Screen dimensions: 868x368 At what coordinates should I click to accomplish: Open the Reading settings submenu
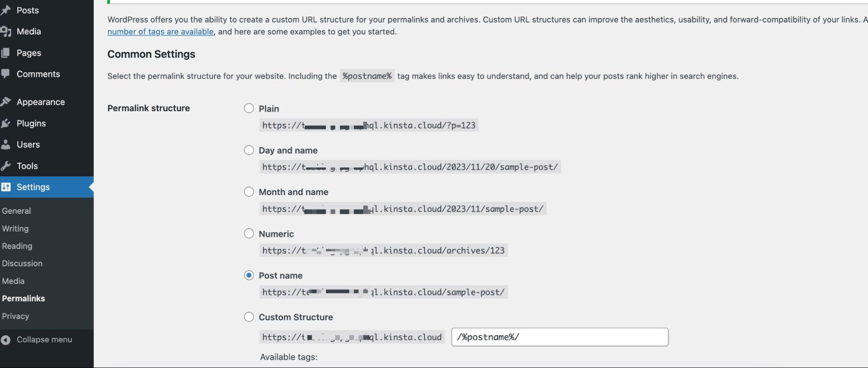[17, 245]
